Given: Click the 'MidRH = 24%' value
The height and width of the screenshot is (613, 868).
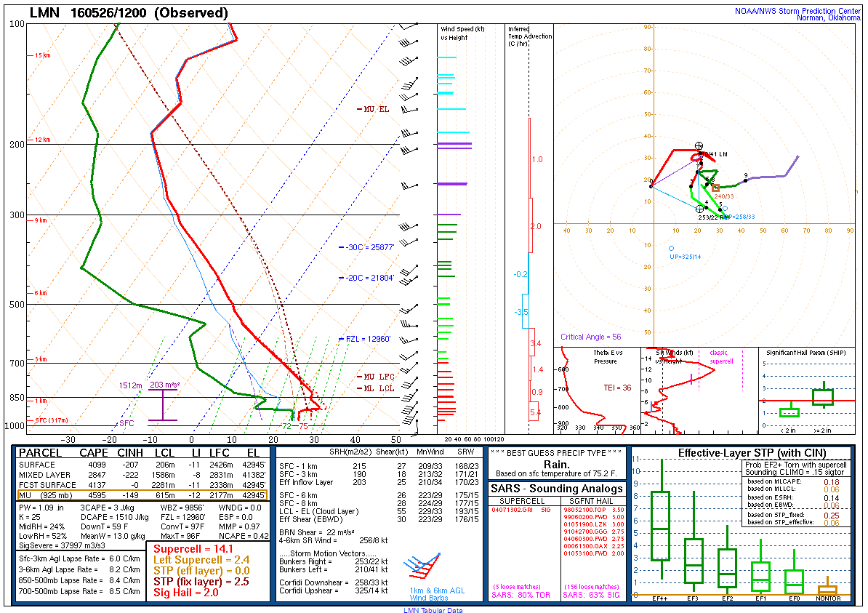Looking at the screenshot, I should click(41, 526).
